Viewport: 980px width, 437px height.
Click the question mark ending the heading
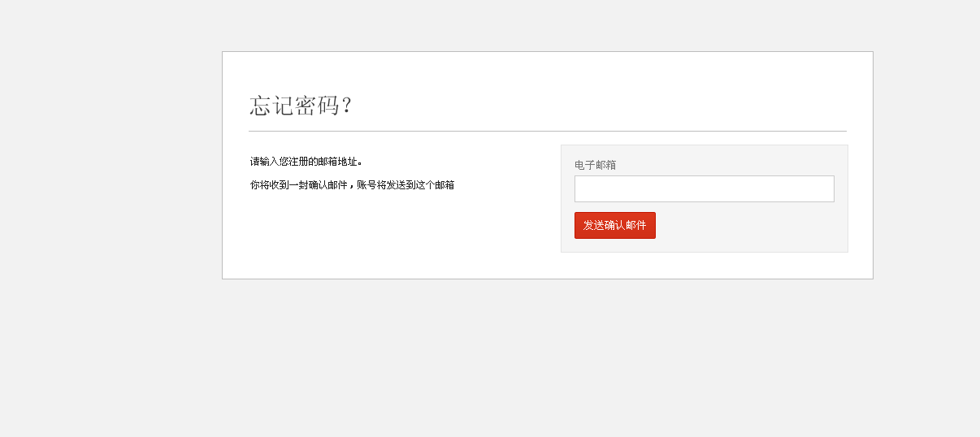(347, 106)
